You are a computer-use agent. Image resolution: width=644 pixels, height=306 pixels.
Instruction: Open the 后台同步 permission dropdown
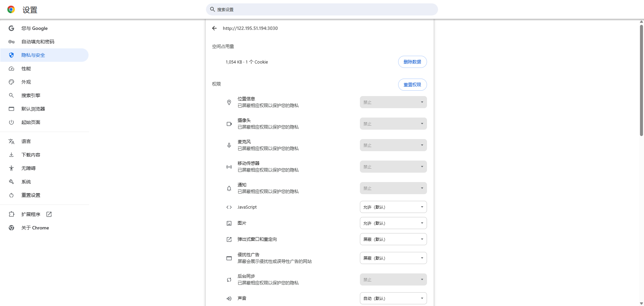point(393,279)
